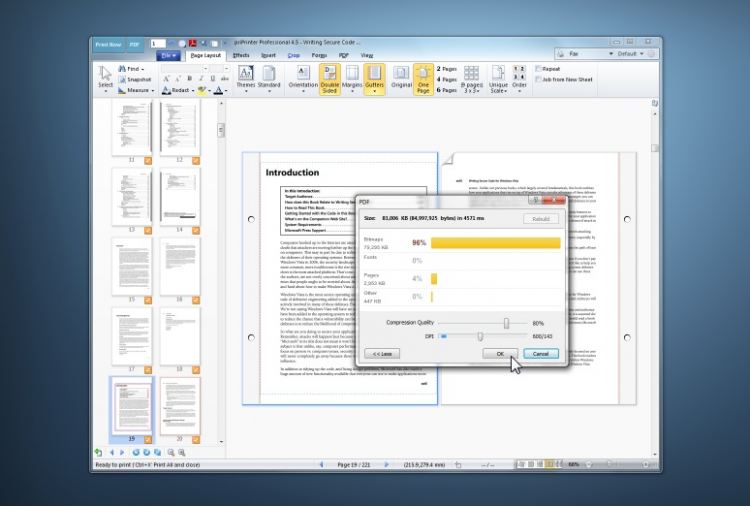
Task: Click the Snapshot tool
Action: point(134,79)
